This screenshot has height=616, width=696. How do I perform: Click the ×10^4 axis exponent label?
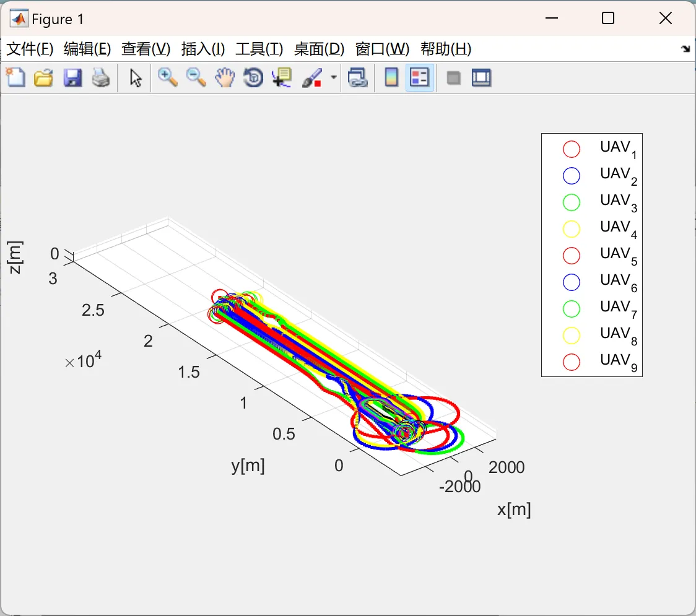83,360
